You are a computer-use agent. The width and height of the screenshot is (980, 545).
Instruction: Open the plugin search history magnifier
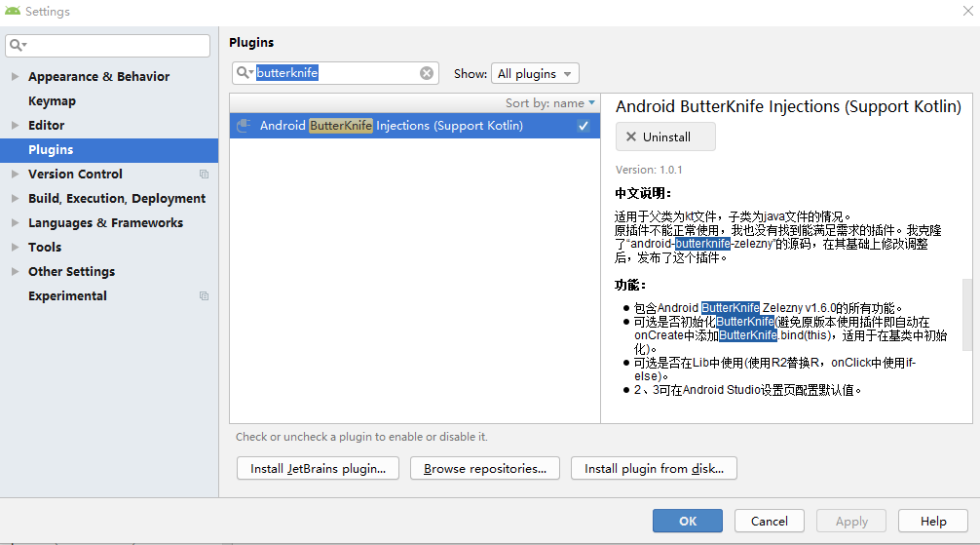(x=245, y=73)
